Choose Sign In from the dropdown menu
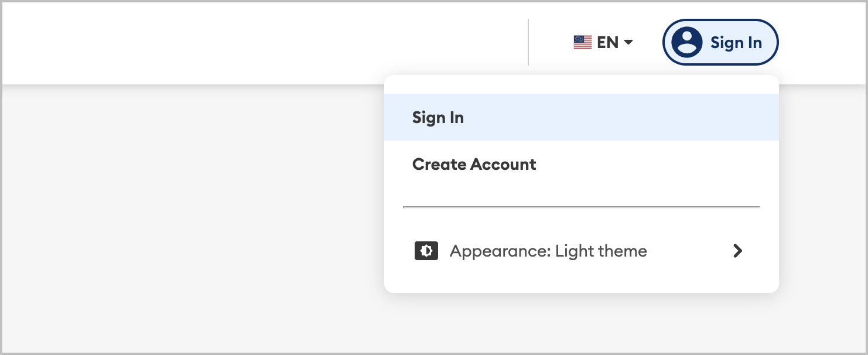Viewport: 868px width, 355px height. [x=582, y=117]
